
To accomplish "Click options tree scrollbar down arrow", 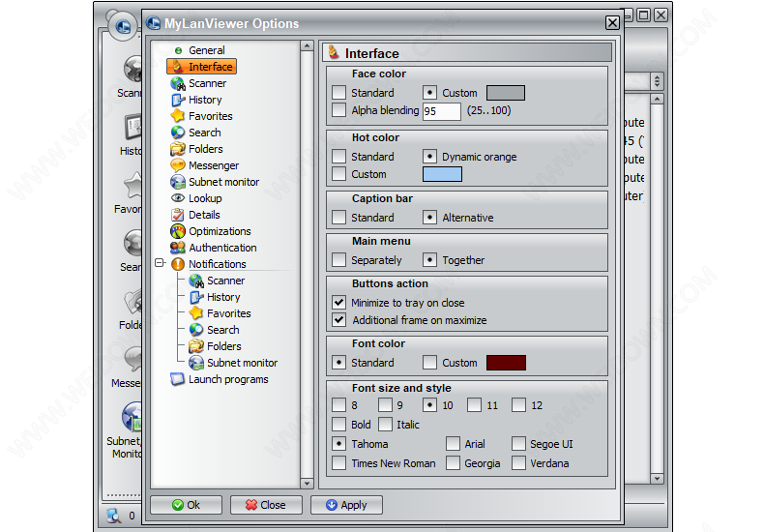I will point(307,484).
